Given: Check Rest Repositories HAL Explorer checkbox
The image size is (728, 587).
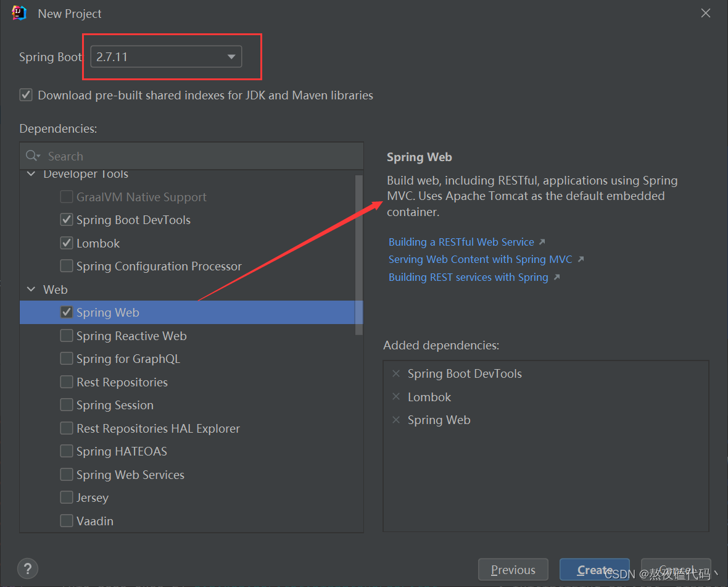Looking at the screenshot, I should [67, 428].
